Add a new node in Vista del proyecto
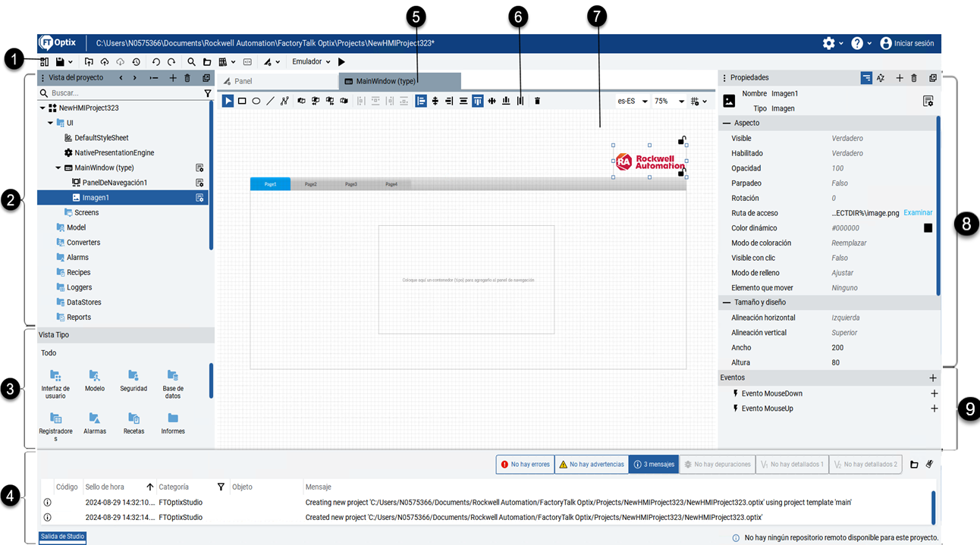The height and width of the screenshot is (545, 980). tap(173, 77)
